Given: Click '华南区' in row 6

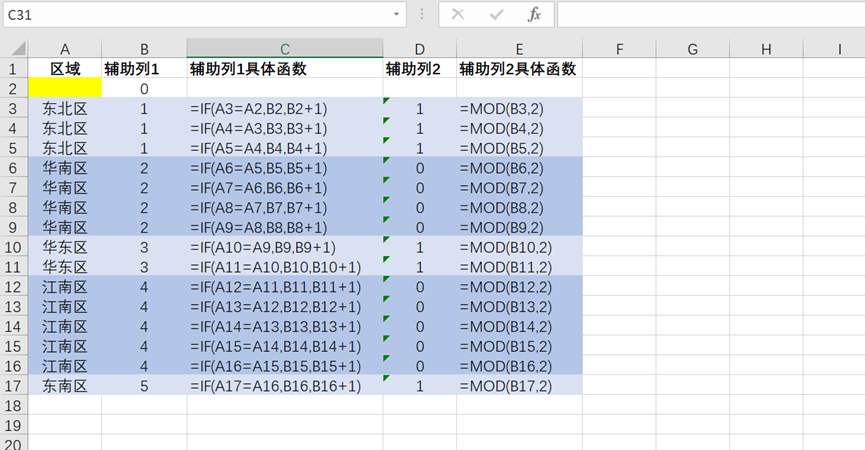Looking at the screenshot, I should [x=65, y=168].
